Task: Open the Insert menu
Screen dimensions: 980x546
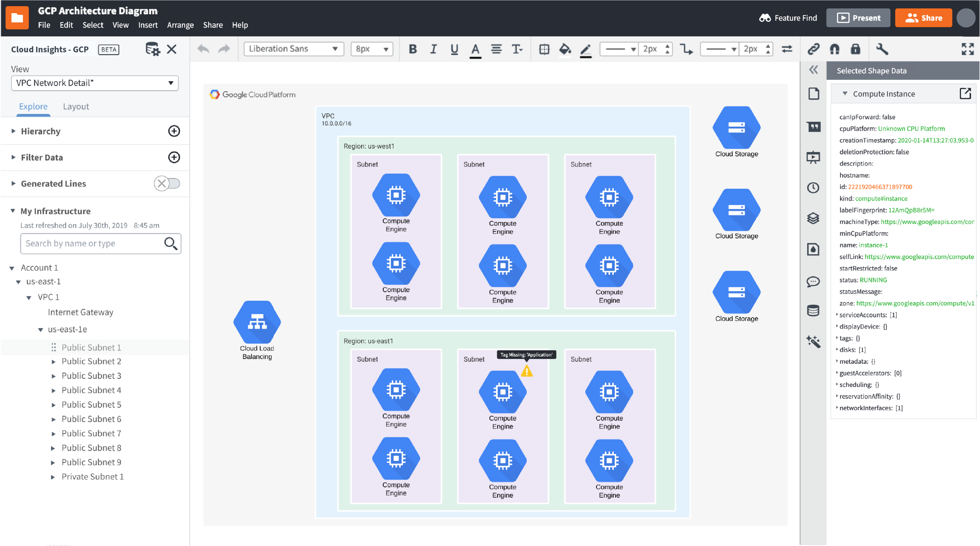Action: pyautogui.click(x=148, y=25)
